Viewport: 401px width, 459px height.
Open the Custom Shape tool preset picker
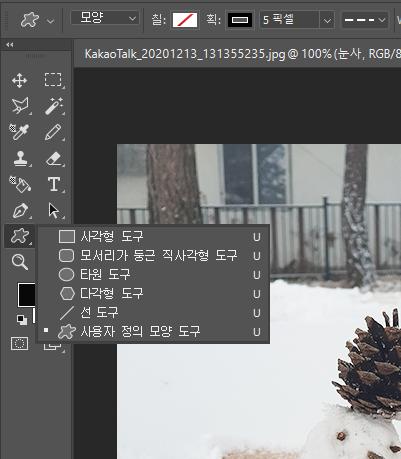coord(51,22)
